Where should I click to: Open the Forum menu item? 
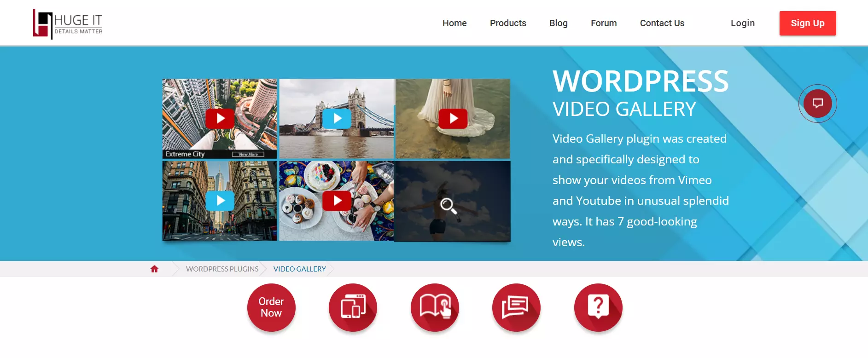pyautogui.click(x=604, y=23)
